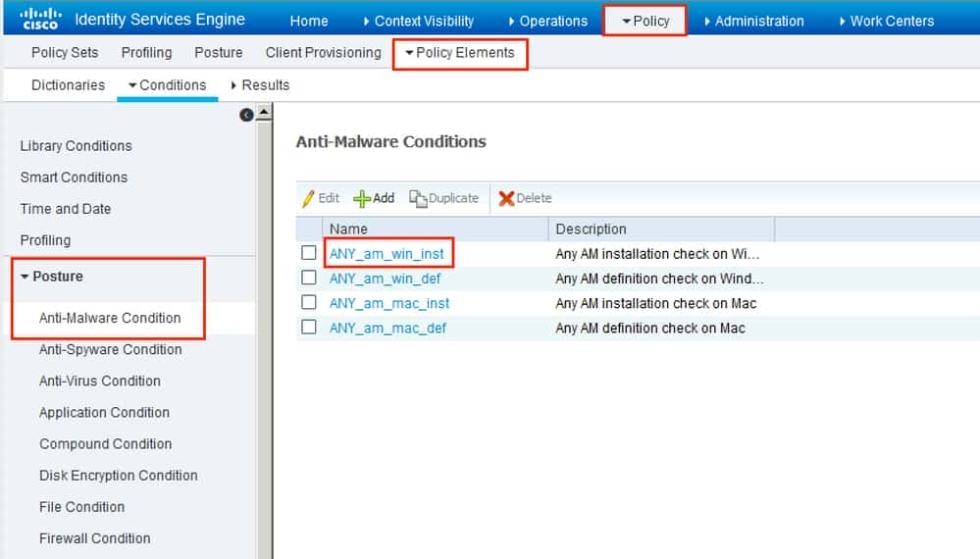The width and height of the screenshot is (980, 559).
Task: Select Library Conditions in sidebar
Action: (x=77, y=146)
